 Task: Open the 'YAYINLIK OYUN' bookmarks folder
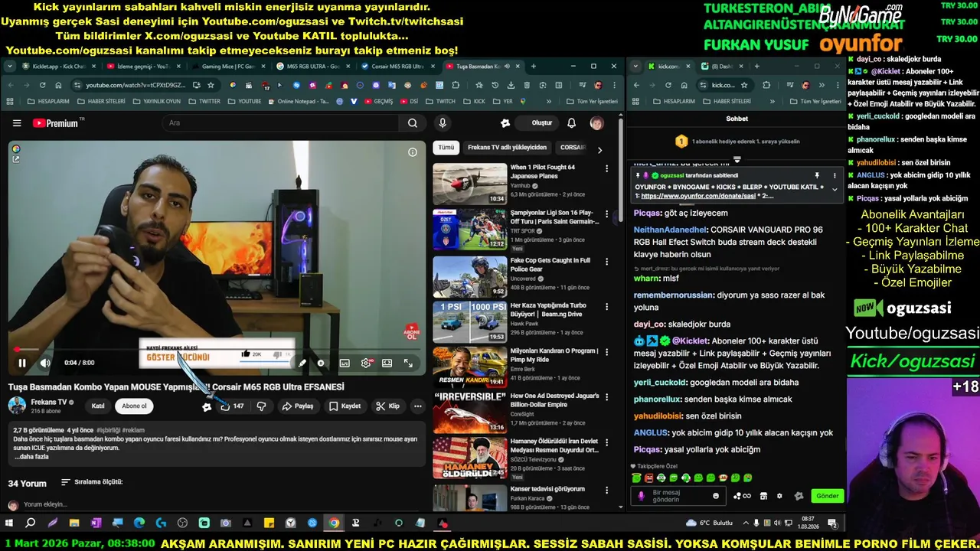(x=156, y=101)
